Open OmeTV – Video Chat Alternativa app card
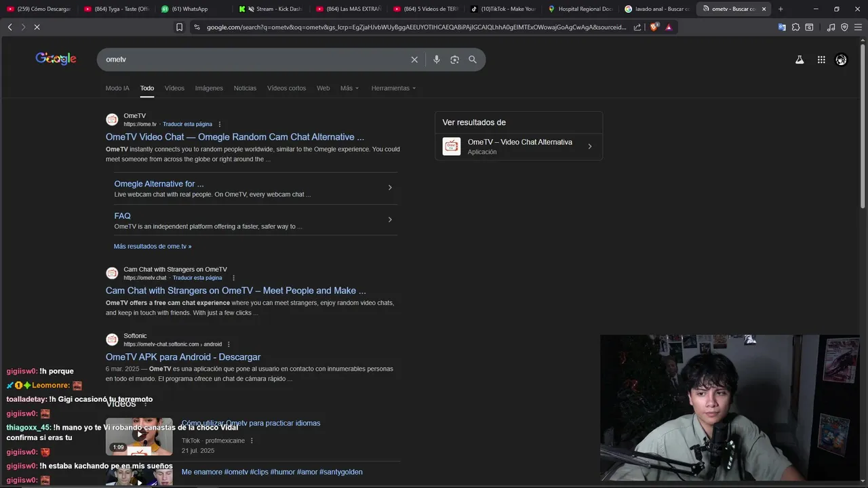Screen dimensions: 868x488 (x=519, y=146)
